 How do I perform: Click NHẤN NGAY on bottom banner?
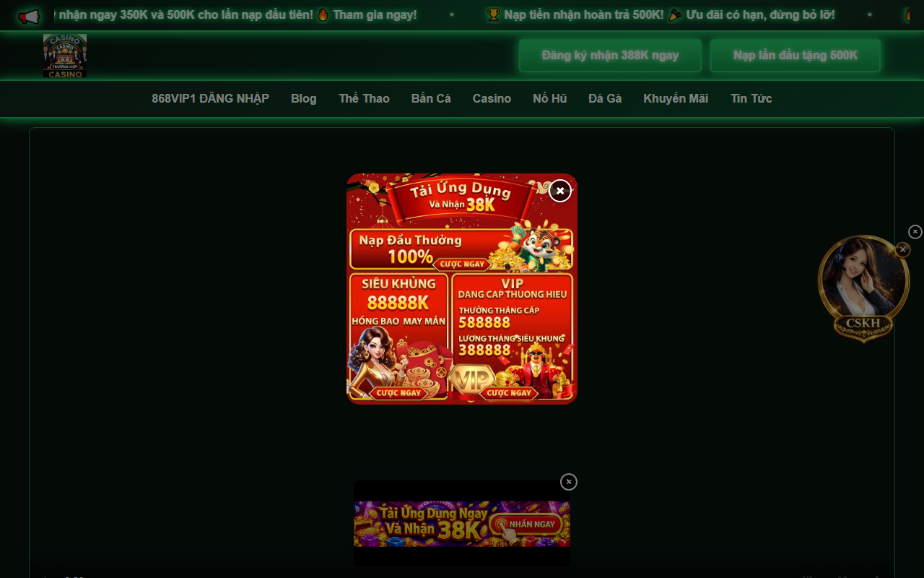526,525
